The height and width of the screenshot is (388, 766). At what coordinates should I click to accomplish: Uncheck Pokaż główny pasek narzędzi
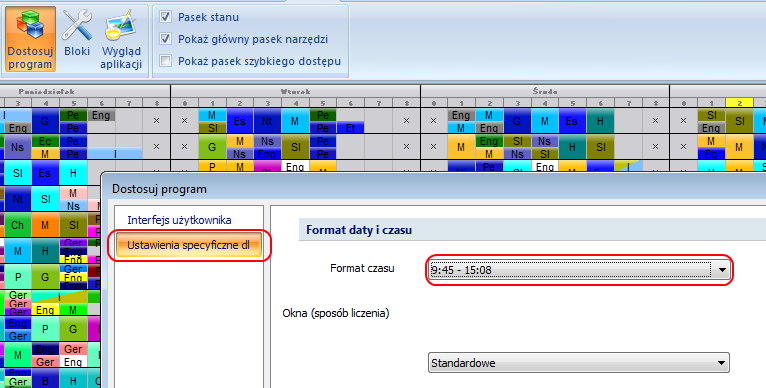[x=166, y=39]
